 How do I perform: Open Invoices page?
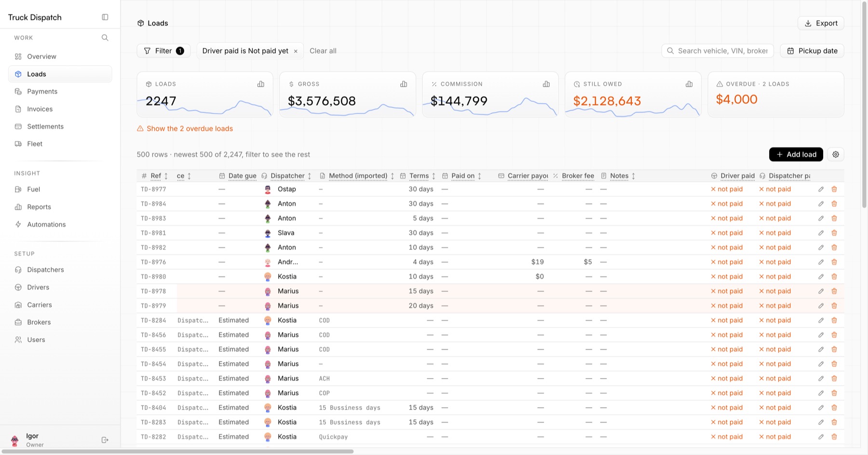[x=60, y=109]
